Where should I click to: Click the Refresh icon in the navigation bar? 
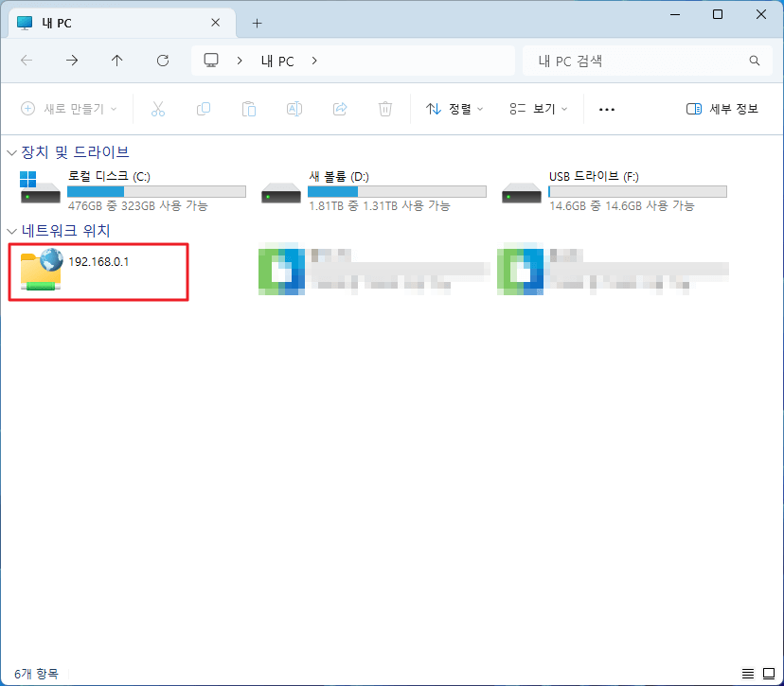coord(162,60)
